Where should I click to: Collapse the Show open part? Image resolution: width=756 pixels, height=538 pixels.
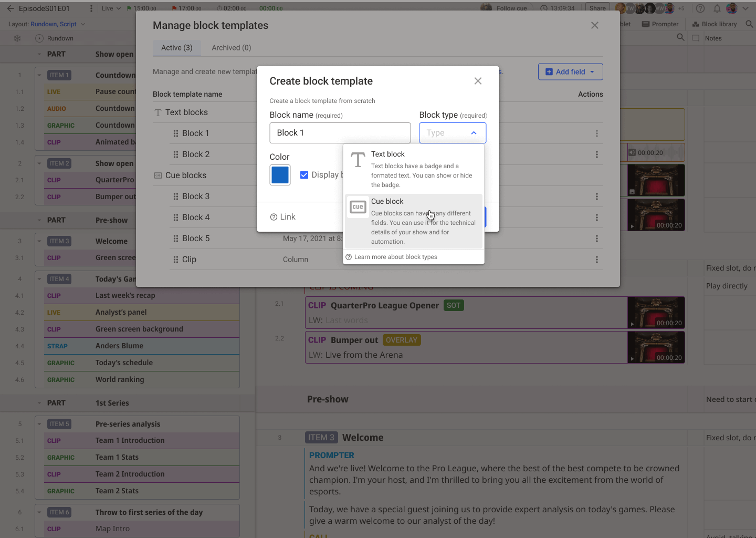39,54
